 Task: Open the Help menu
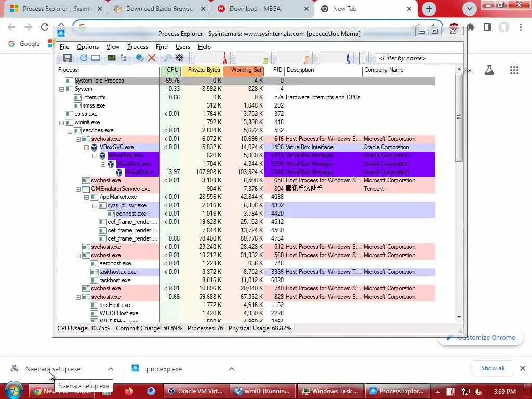pos(204,47)
